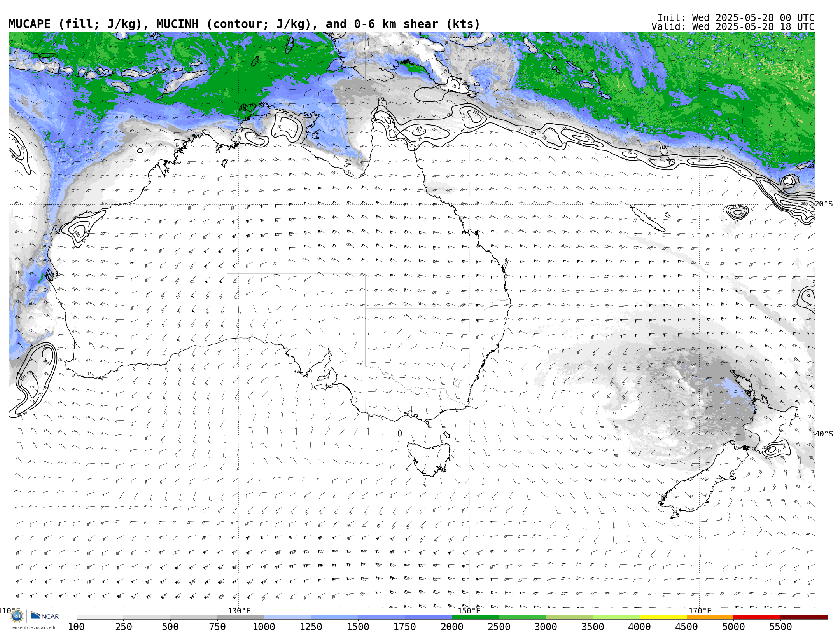
Task: Pick the dark green 2000–2500 colorbar segment
Action: click(x=475, y=617)
